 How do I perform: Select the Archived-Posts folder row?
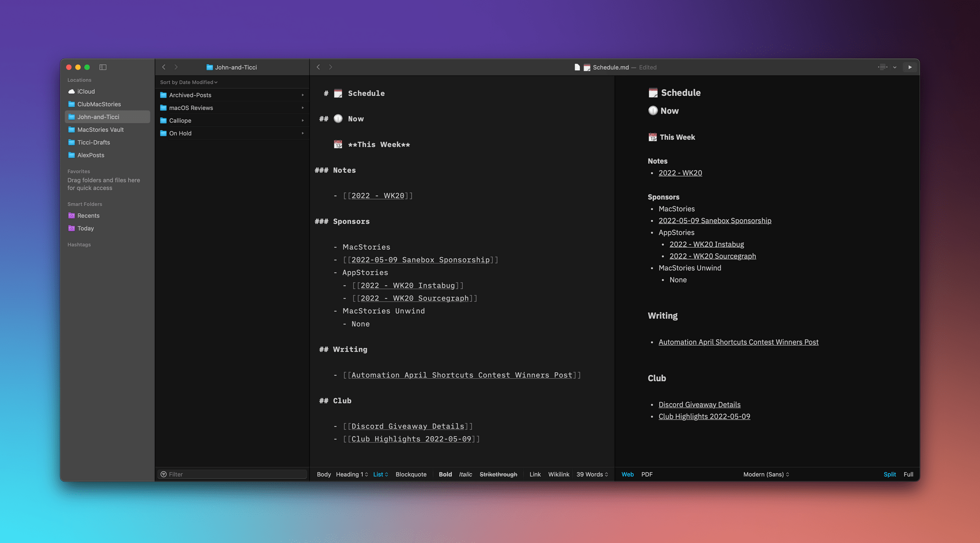tap(232, 95)
